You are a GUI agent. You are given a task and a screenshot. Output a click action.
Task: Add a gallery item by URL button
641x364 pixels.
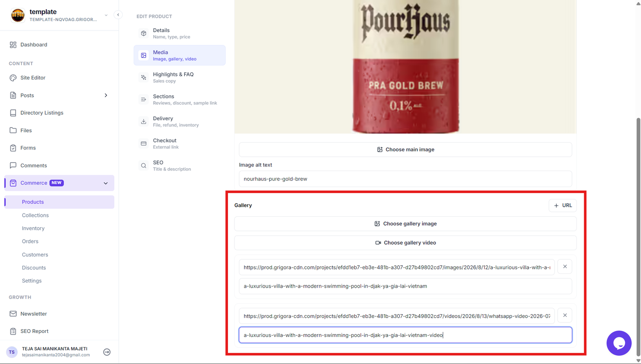(563, 205)
